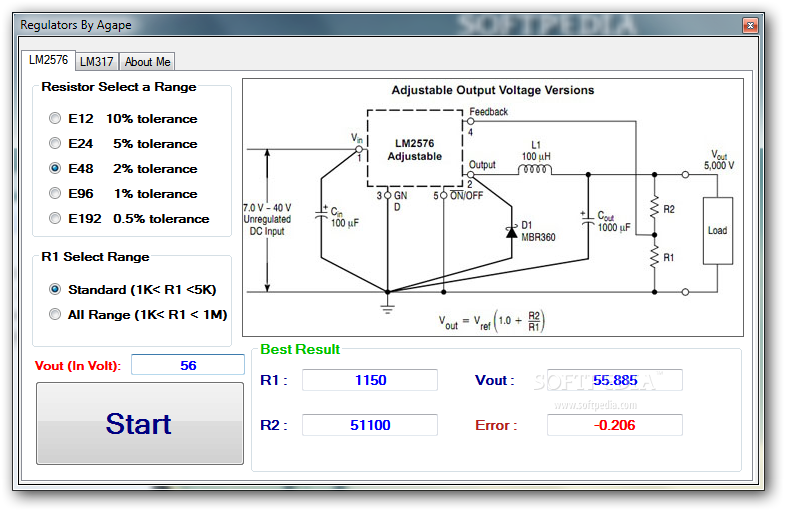Pick the E96 1% tolerance option
The width and height of the screenshot is (785, 511).
click(x=123, y=194)
